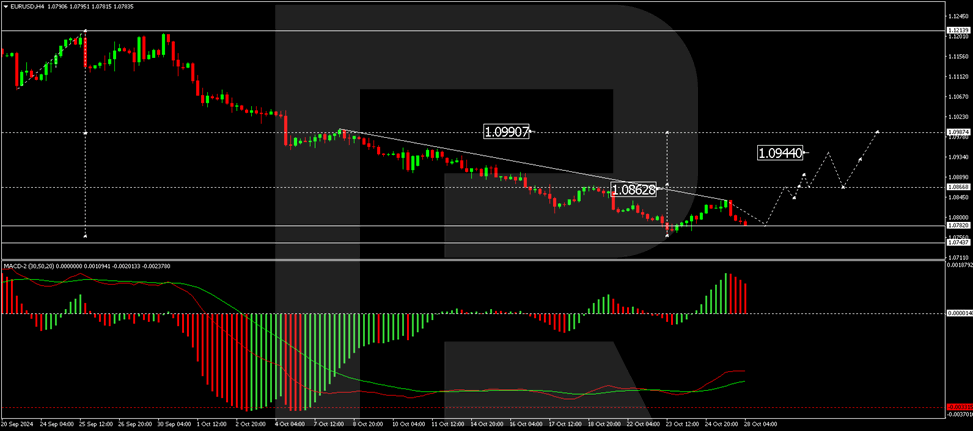Click the 1.10670 price scale value

(957, 96)
